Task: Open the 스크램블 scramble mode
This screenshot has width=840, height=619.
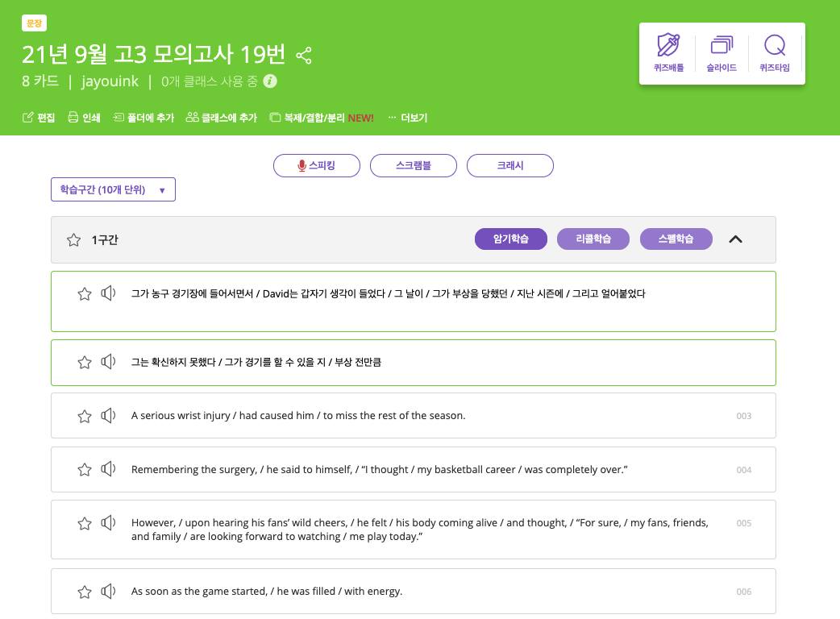Action: coord(413,165)
